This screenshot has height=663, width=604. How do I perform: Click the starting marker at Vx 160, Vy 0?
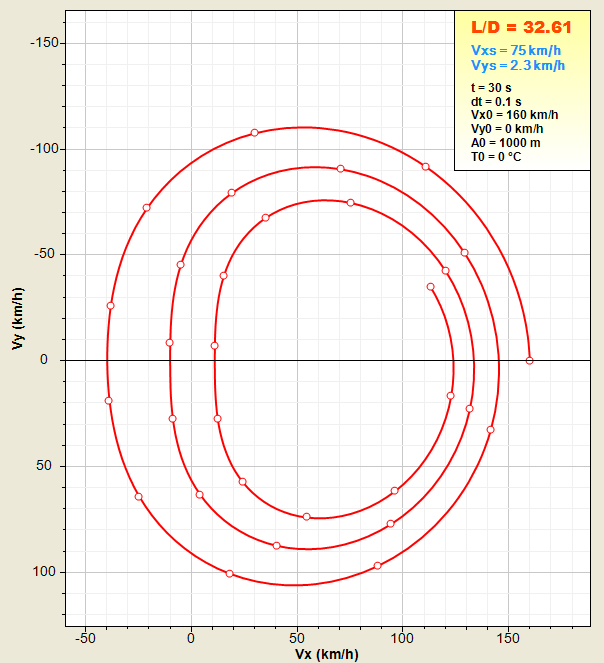click(529, 360)
